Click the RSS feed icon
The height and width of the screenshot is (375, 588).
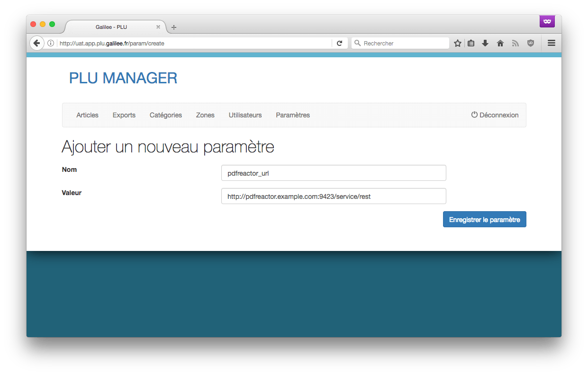click(x=516, y=43)
